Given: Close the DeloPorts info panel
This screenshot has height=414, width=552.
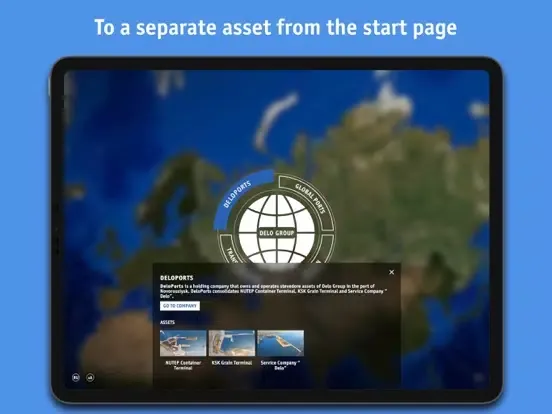Looking at the screenshot, I should coord(391,272).
